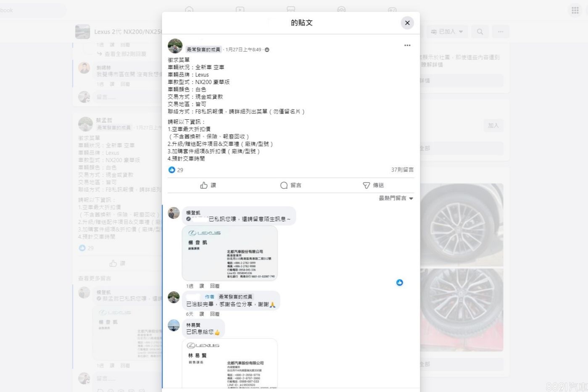Open the 29 likes reaction list
This screenshot has height=392, width=588.
[176, 170]
